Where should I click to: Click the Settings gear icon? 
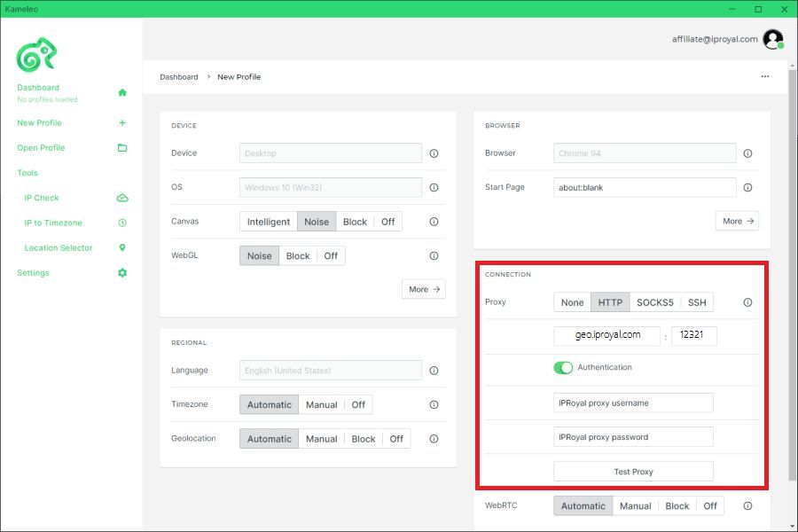coord(122,272)
